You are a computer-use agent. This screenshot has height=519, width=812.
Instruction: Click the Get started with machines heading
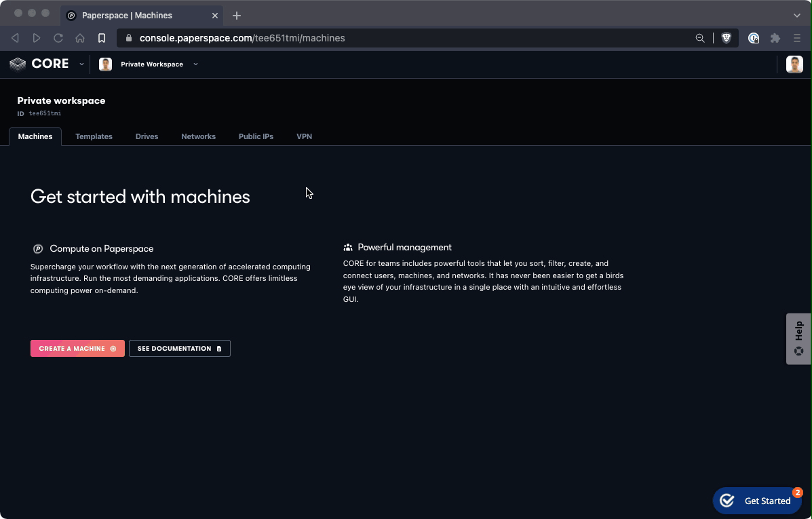(x=140, y=197)
